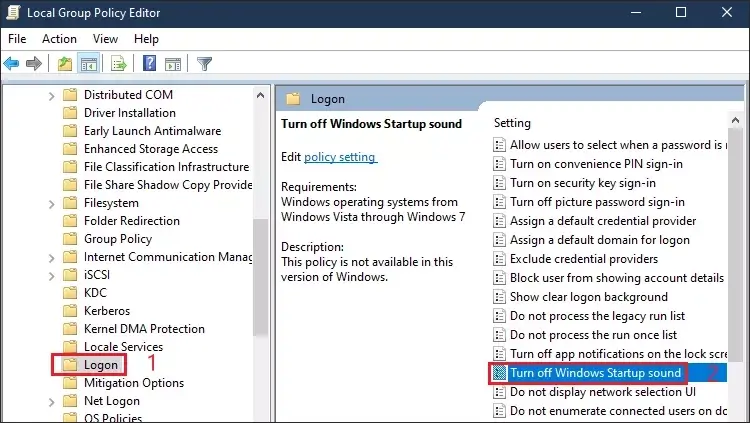Click the Setting column header
This screenshot has height=423, width=750.
[x=512, y=123]
